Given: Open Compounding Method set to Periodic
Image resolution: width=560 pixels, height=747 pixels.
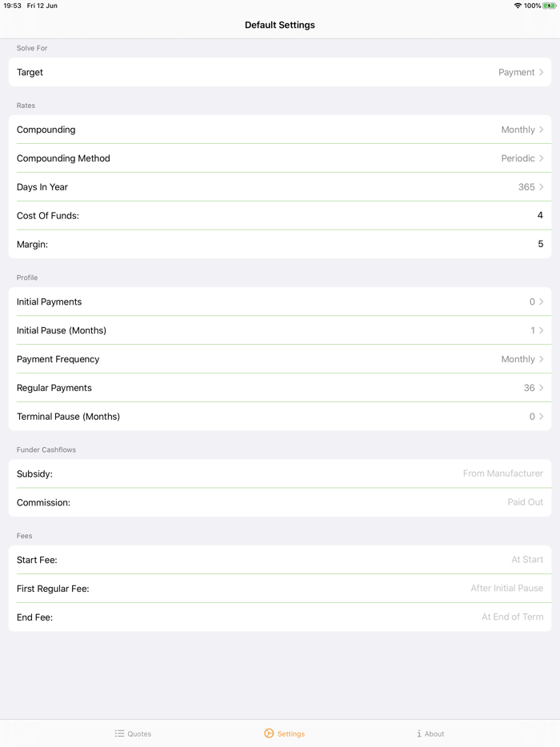Looking at the screenshot, I should (x=280, y=158).
